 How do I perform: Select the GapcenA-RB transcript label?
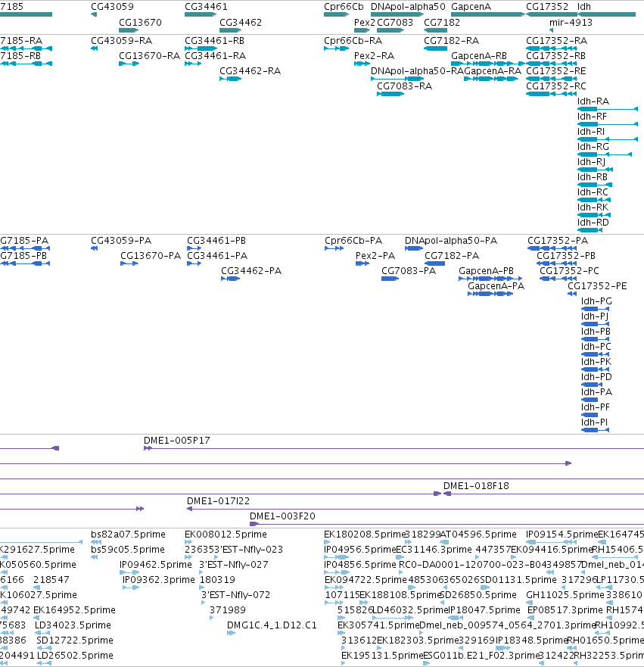click(x=478, y=56)
